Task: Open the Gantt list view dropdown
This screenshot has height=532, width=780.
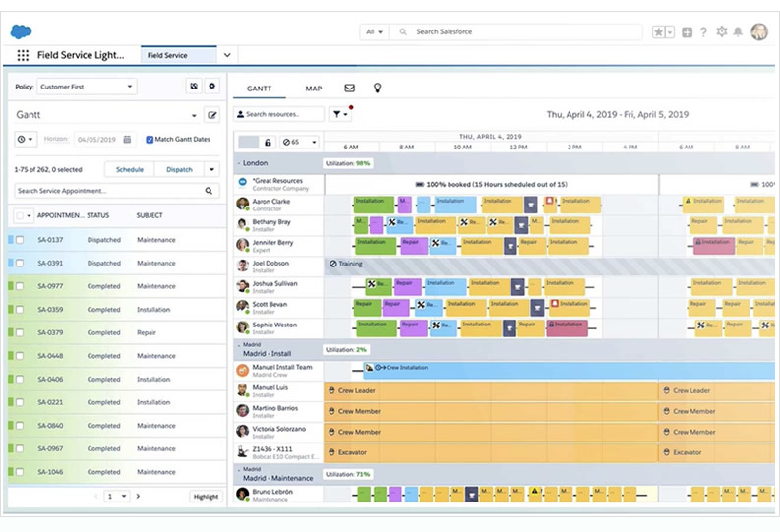Action: point(194,115)
